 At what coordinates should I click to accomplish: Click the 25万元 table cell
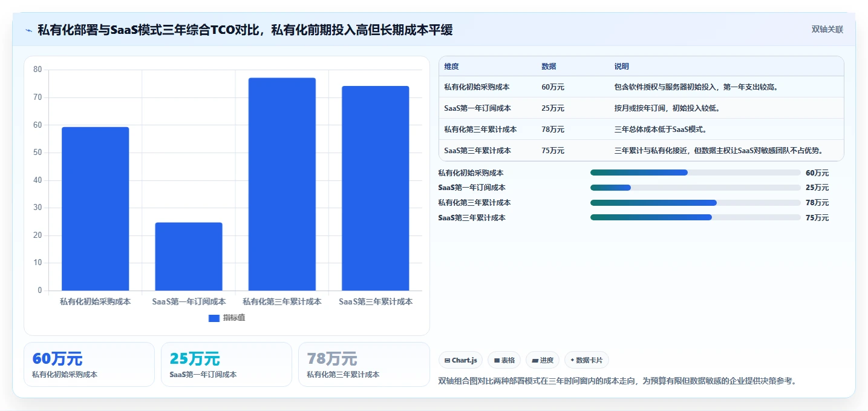pos(553,108)
